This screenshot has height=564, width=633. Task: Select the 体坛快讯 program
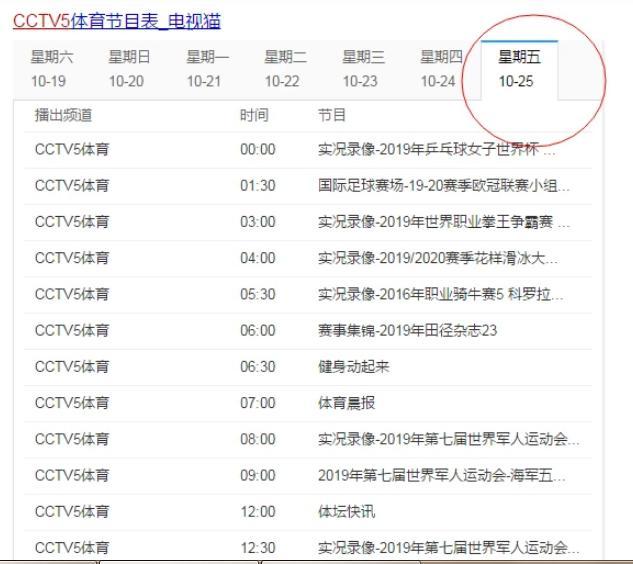tap(346, 512)
